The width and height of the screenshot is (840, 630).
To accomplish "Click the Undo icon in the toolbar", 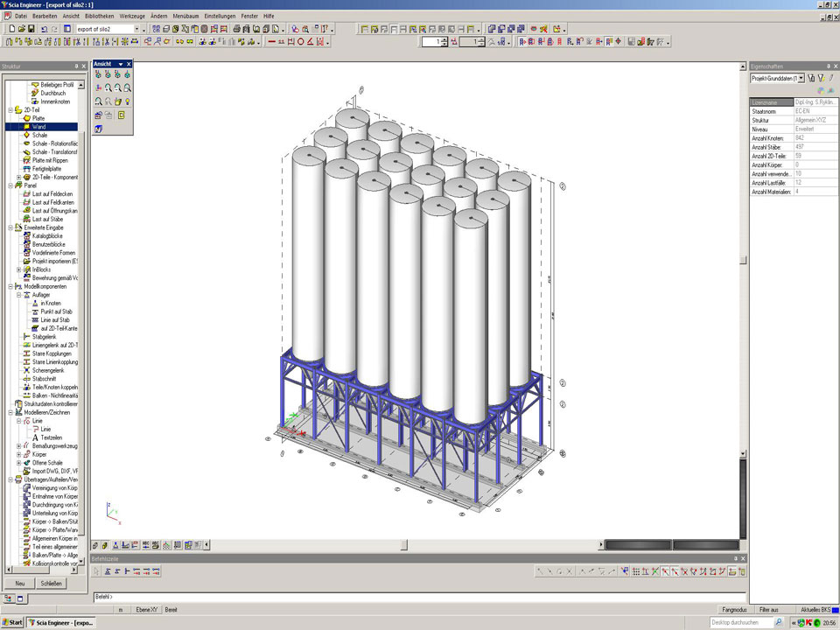I will tap(45, 29).
